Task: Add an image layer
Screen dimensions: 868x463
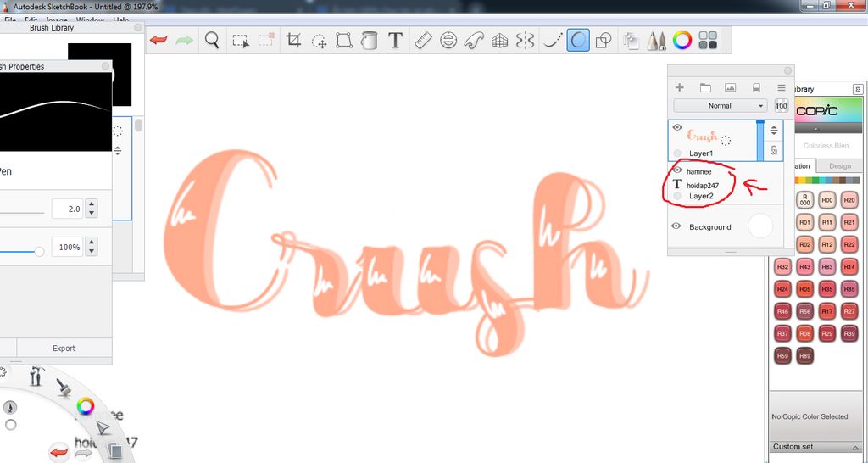Action: (x=730, y=87)
